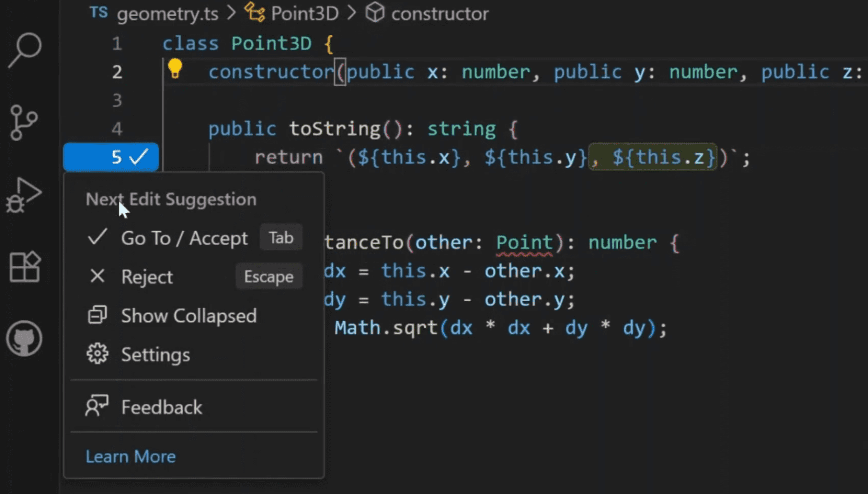
Task: Follow the Learn More link
Action: click(x=130, y=457)
